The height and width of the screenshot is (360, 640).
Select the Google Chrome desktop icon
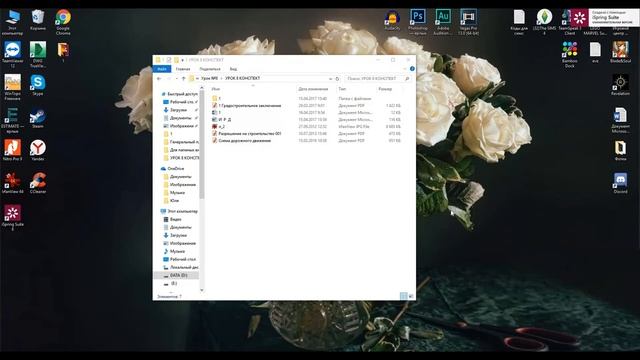coord(63,22)
